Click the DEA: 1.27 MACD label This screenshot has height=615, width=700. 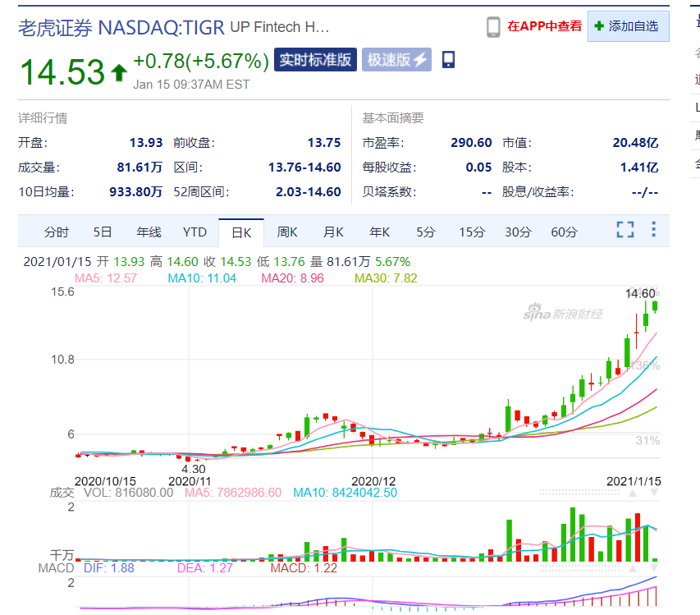[205, 568]
